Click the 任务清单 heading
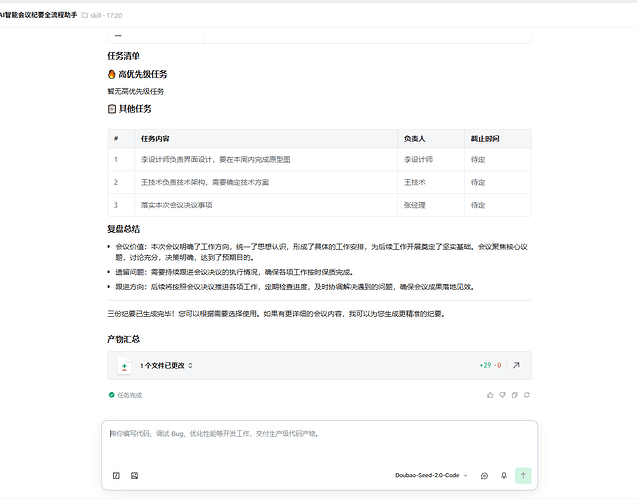 click(124, 56)
